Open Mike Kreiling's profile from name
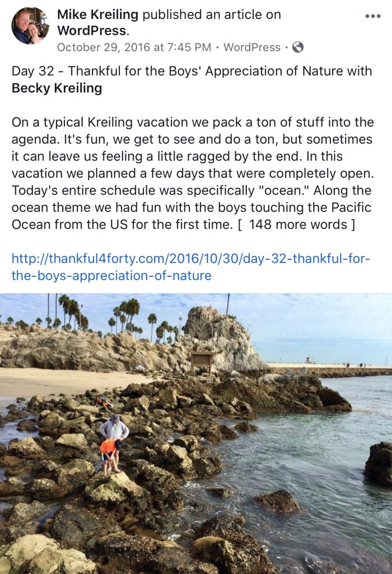Viewport: 392px width, 574px height. 98,15
